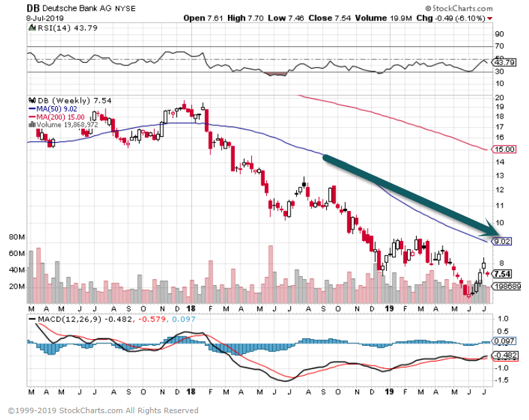Click the RSI indicator icon beside RSI(14)
The height and width of the screenshot is (420, 529).
tap(33, 28)
